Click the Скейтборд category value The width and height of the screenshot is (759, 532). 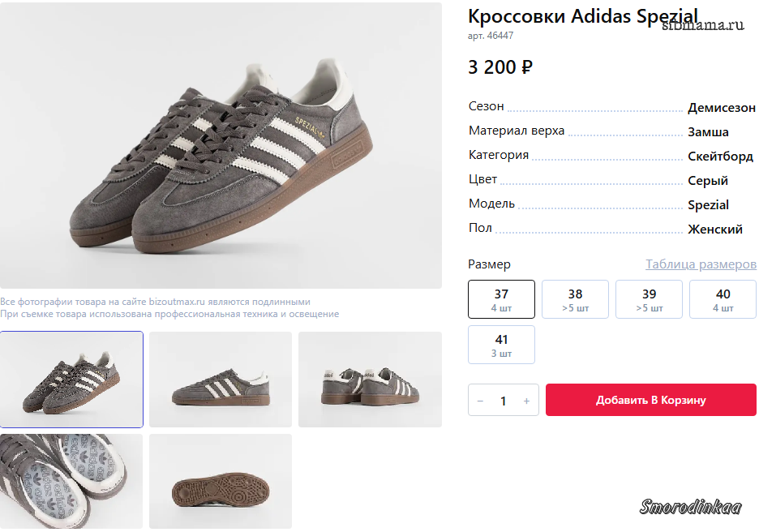[720, 157]
